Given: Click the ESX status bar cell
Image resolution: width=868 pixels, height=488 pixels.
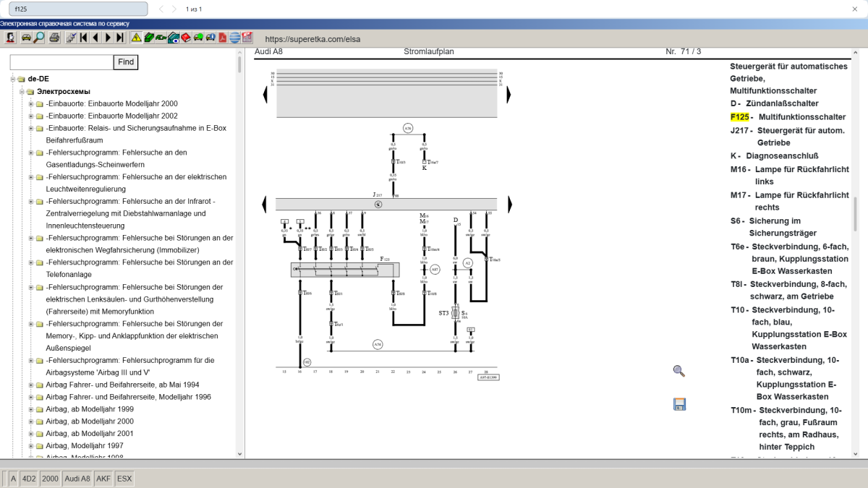Looking at the screenshot, I should pyautogui.click(x=124, y=479).
